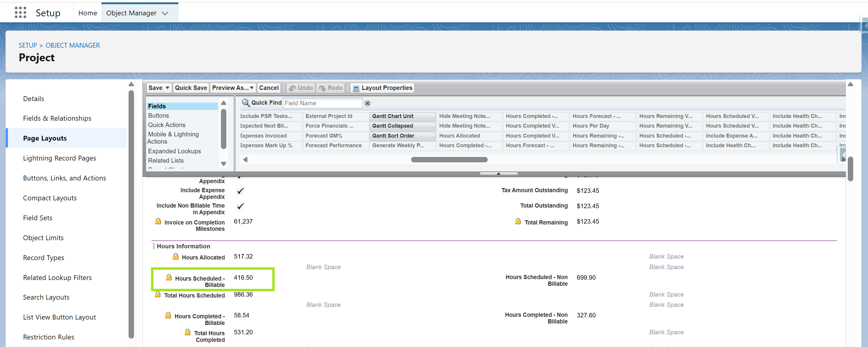This screenshot has height=347, width=868.
Task: Click the Cancel button
Action: (x=269, y=88)
